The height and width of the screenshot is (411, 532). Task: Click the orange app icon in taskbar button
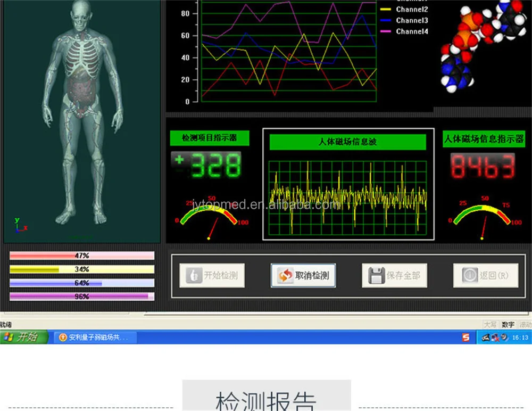pyautogui.click(x=63, y=338)
